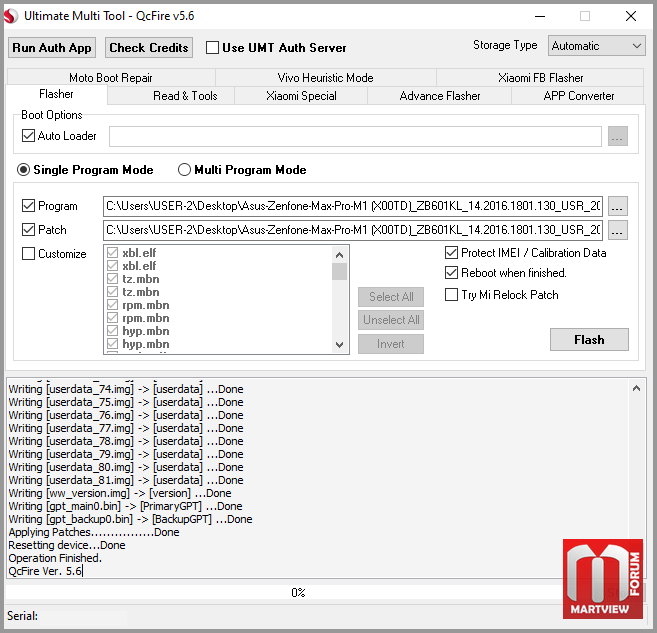Screen dimensions: 657x633
Task: Click the QcFire app icon in title bar
Action: [x=13, y=16]
